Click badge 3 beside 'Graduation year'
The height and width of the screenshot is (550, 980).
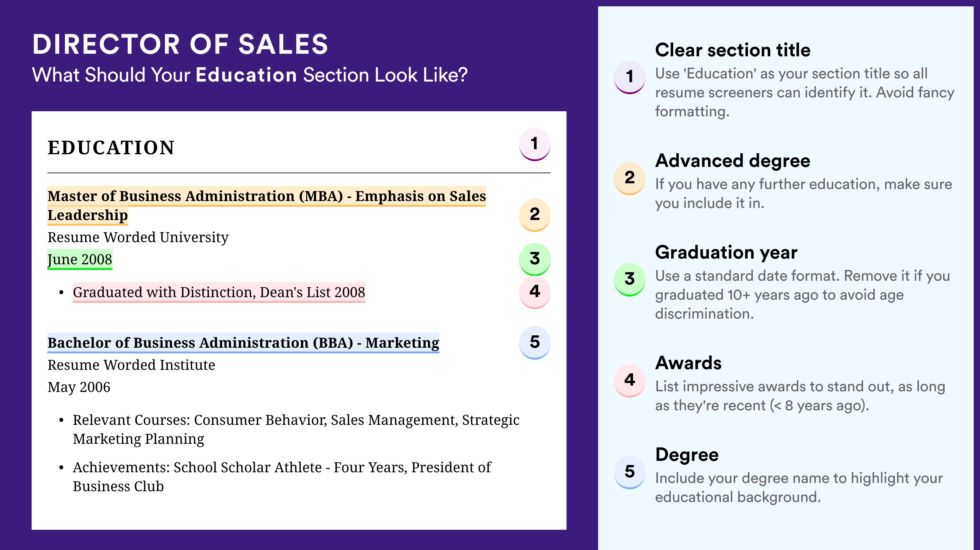[x=630, y=279]
